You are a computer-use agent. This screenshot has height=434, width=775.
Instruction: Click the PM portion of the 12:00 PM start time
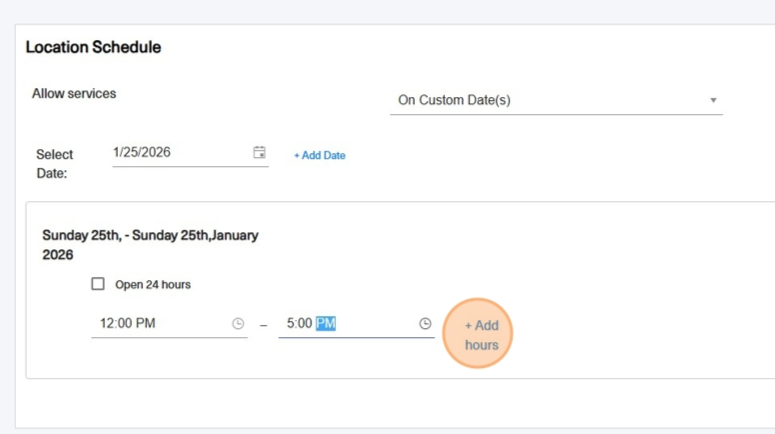coord(146,323)
